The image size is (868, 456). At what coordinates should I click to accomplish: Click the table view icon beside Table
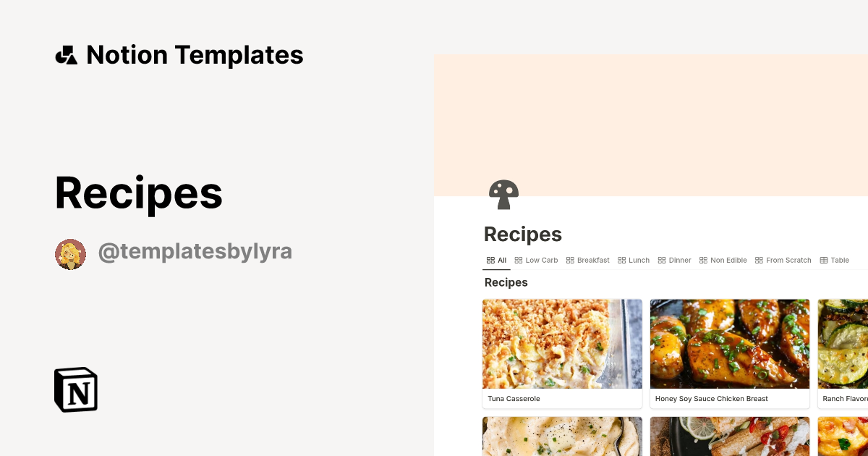[x=823, y=260]
